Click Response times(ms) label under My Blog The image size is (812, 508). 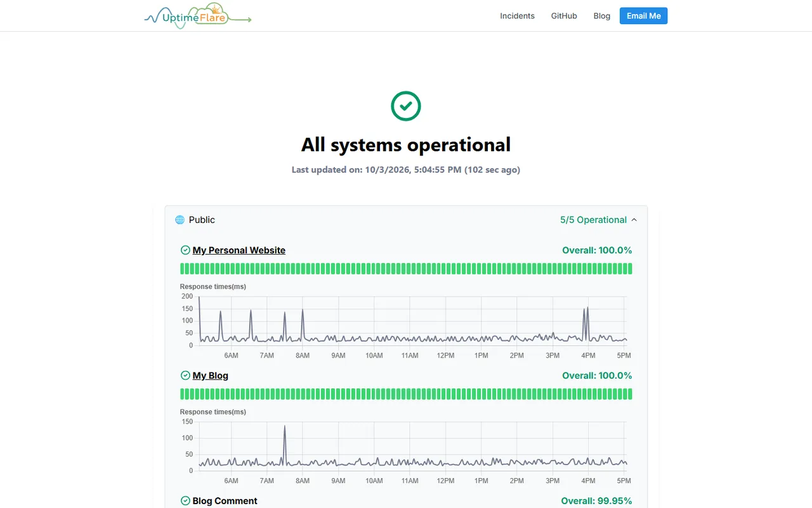[213, 411]
